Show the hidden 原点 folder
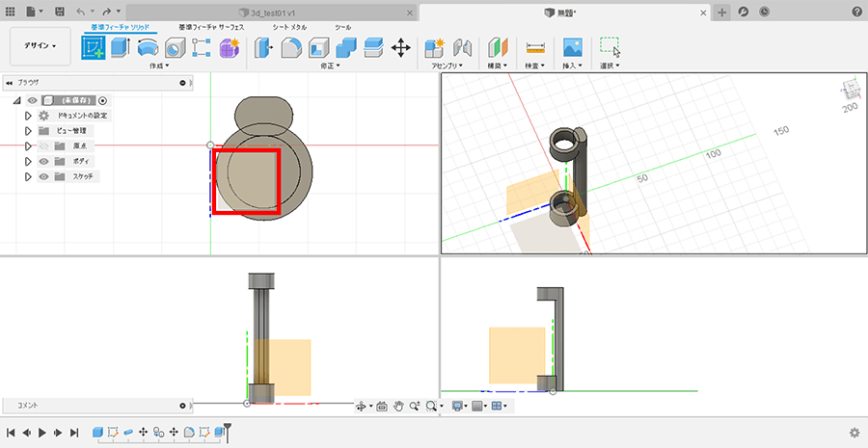Image resolution: width=868 pixels, height=448 pixels. tap(43, 145)
